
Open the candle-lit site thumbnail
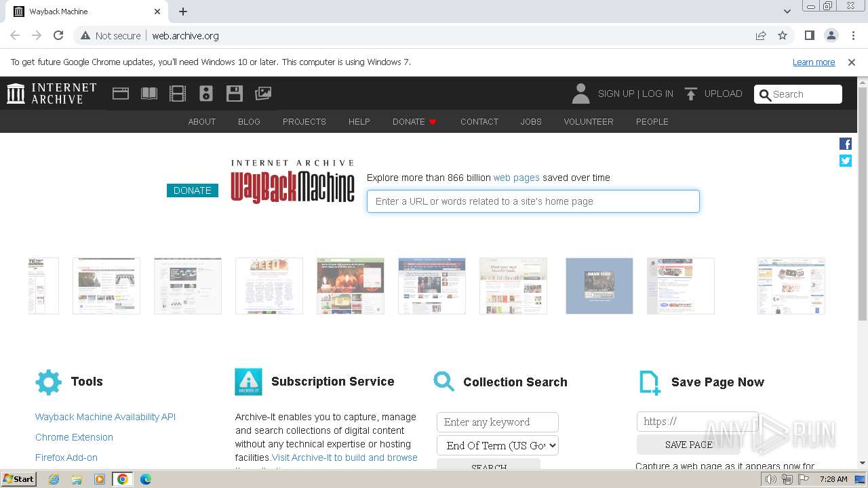(351, 286)
